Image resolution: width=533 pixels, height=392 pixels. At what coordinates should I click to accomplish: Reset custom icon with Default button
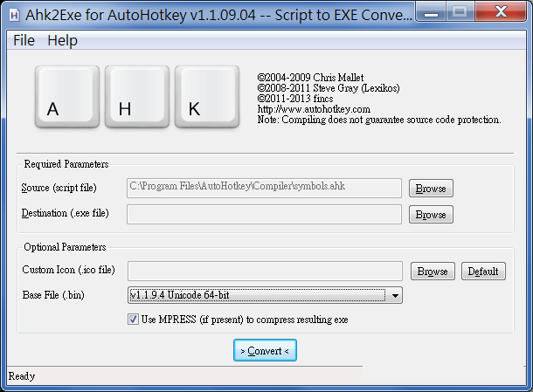click(x=483, y=272)
